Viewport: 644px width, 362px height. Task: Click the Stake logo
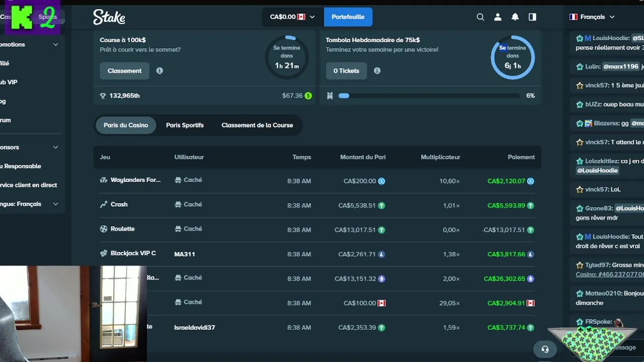[109, 17]
